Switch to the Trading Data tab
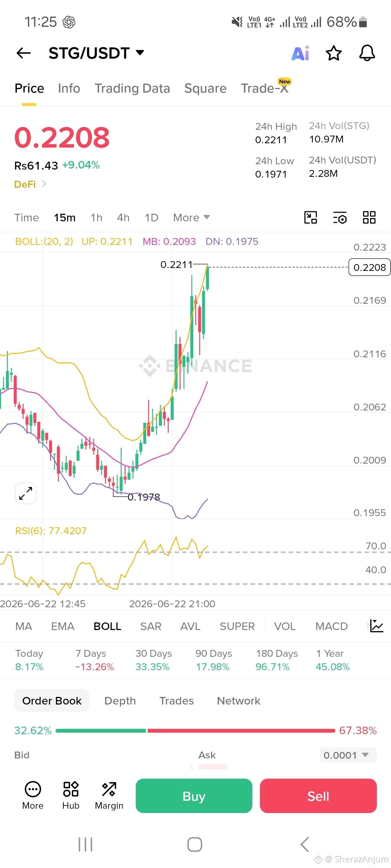The width and height of the screenshot is (391, 868). 133,88
